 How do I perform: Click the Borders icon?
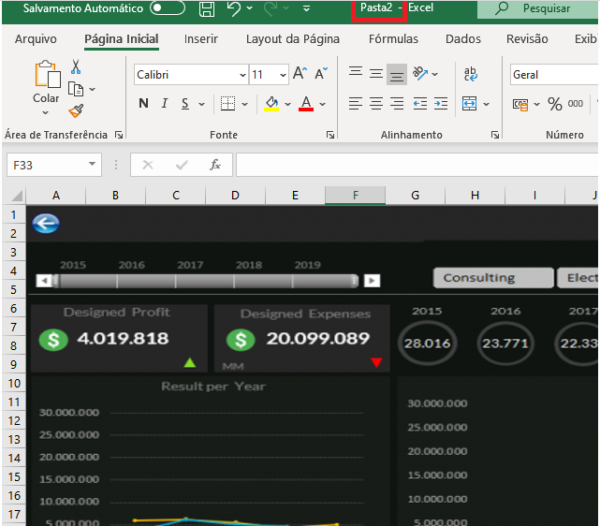[228, 104]
